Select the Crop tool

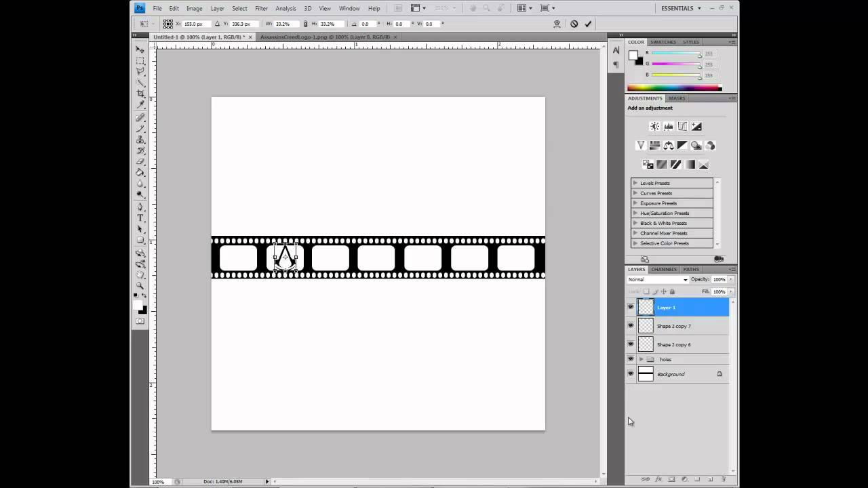tap(140, 94)
